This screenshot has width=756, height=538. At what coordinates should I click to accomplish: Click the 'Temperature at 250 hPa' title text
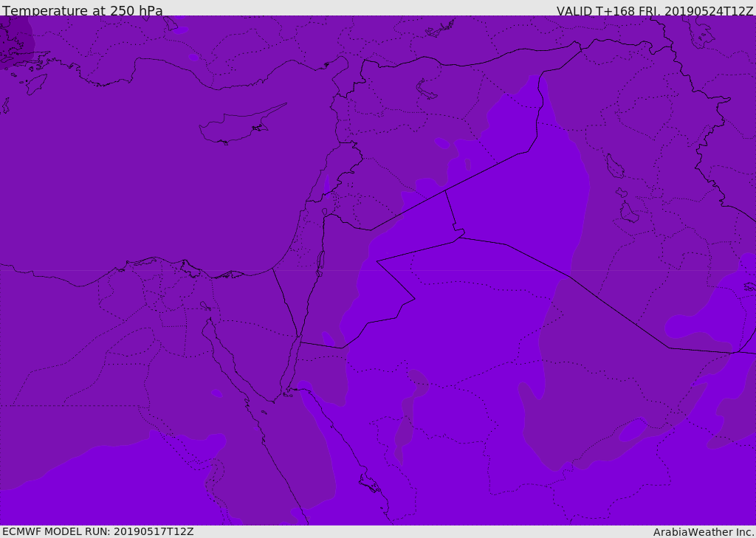(83, 10)
